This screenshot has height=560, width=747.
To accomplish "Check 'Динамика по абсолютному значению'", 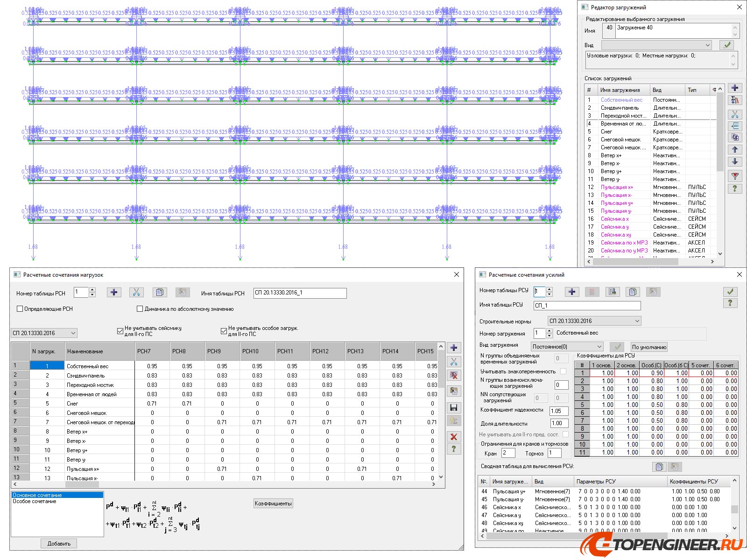I will [x=140, y=309].
